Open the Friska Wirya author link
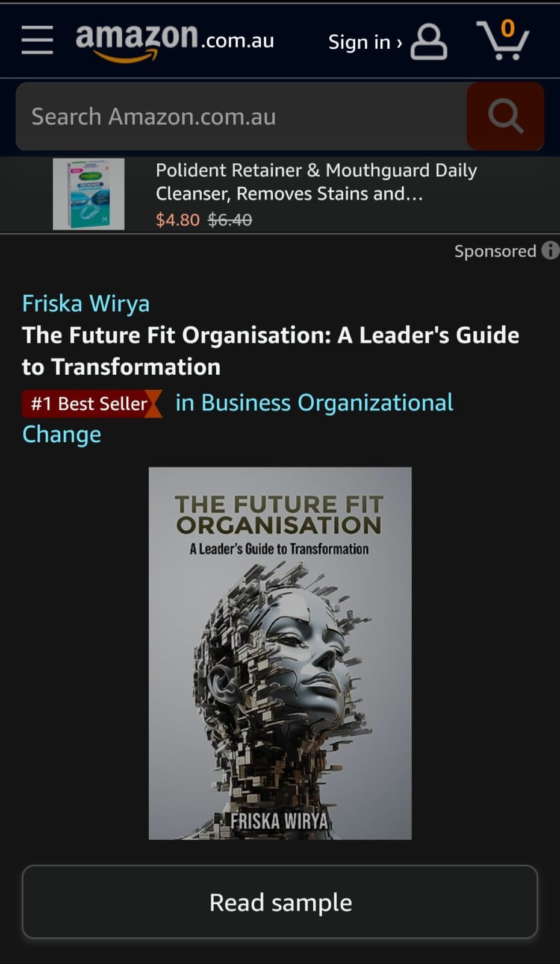The height and width of the screenshot is (964, 560). (86, 304)
